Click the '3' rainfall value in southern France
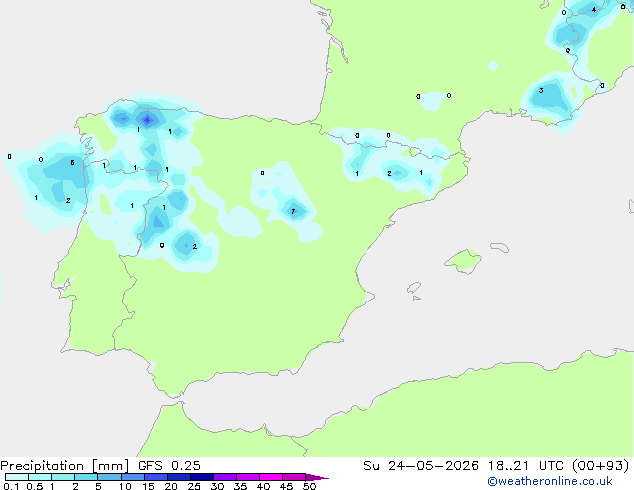 tap(541, 90)
